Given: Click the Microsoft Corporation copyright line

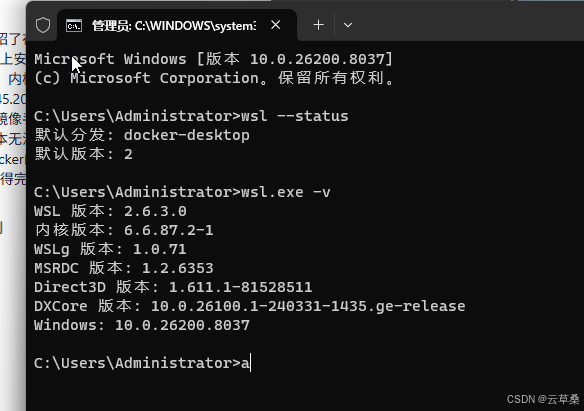Looking at the screenshot, I should pos(214,78).
